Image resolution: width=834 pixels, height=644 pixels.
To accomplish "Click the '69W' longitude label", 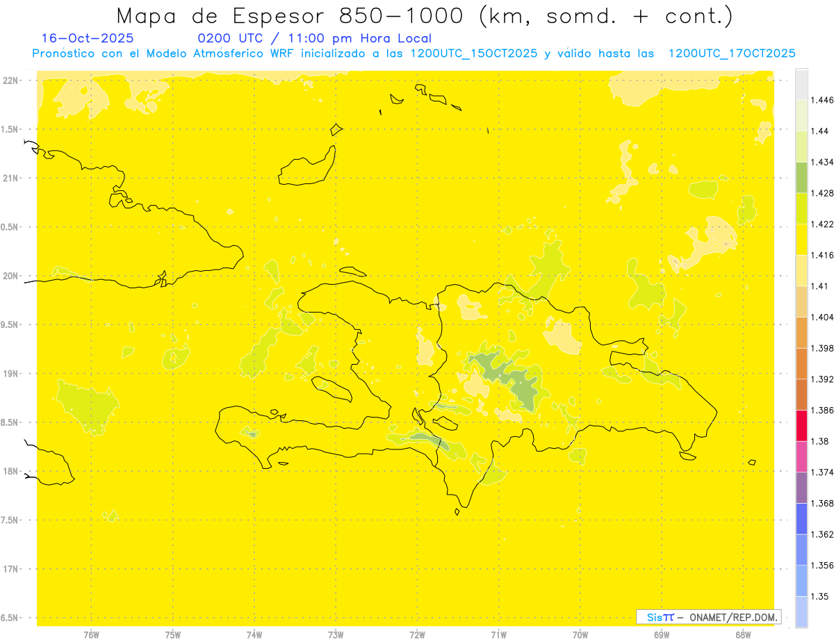I will [661, 635].
